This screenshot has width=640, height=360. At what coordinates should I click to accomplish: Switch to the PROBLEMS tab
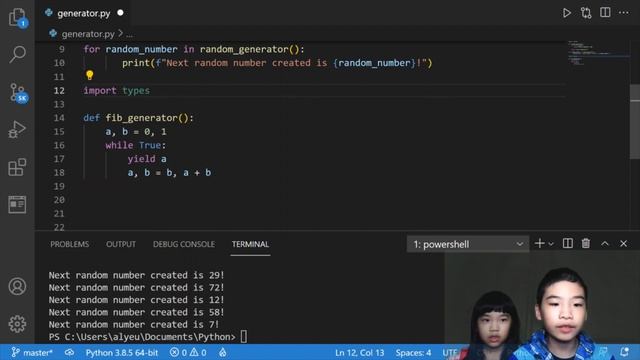70,244
